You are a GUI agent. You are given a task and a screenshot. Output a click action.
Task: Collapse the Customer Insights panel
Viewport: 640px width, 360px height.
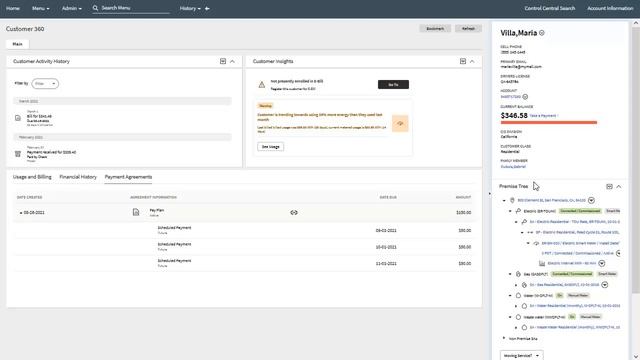pos(472,61)
